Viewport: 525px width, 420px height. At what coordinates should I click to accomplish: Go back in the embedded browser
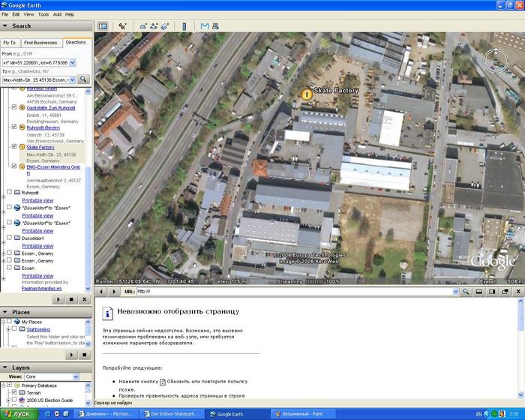101,292
